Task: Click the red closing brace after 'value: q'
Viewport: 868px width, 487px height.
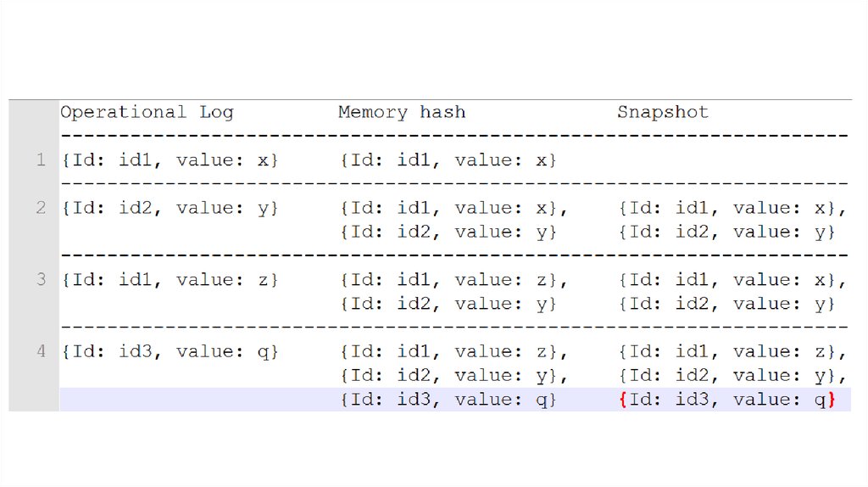Action: (x=832, y=400)
